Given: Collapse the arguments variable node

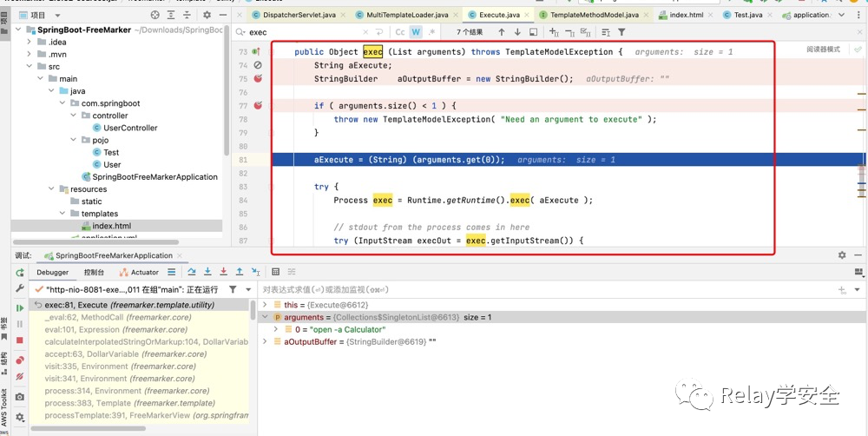Looking at the screenshot, I should 265,317.
